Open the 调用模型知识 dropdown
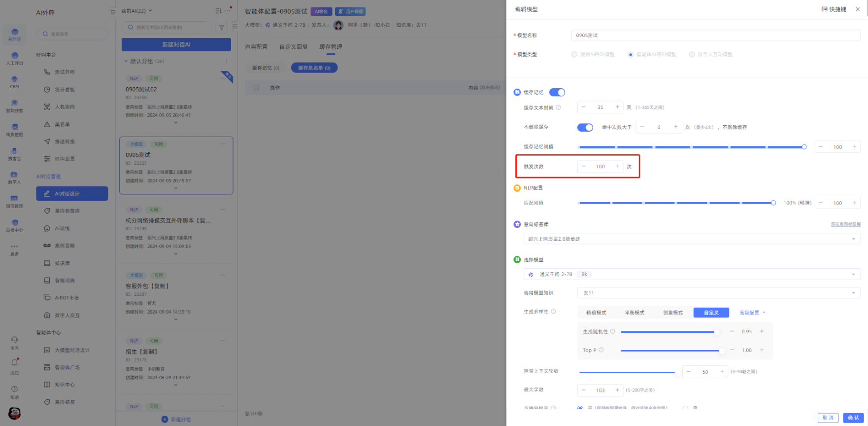The width and height of the screenshot is (868, 426). coord(718,293)
